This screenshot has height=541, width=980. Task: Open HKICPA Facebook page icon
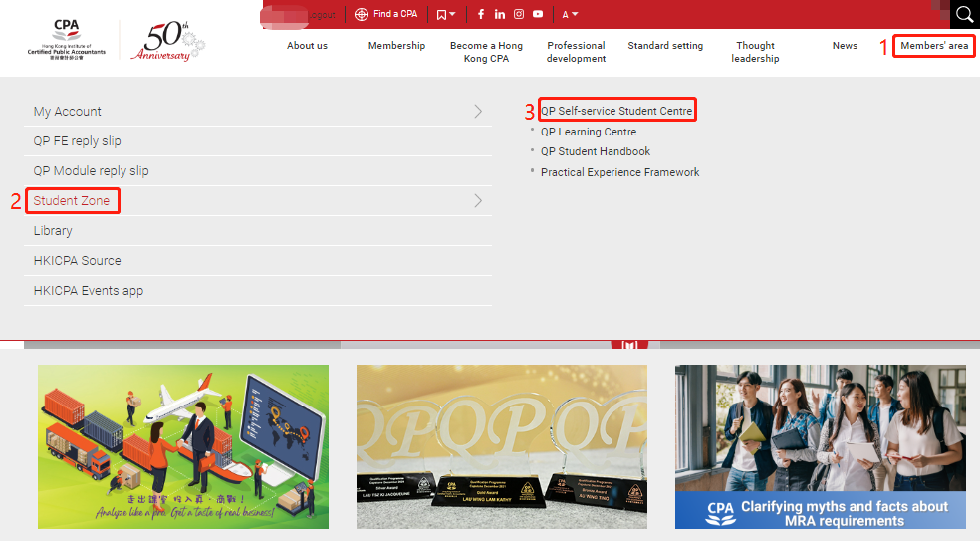(481, 14)
